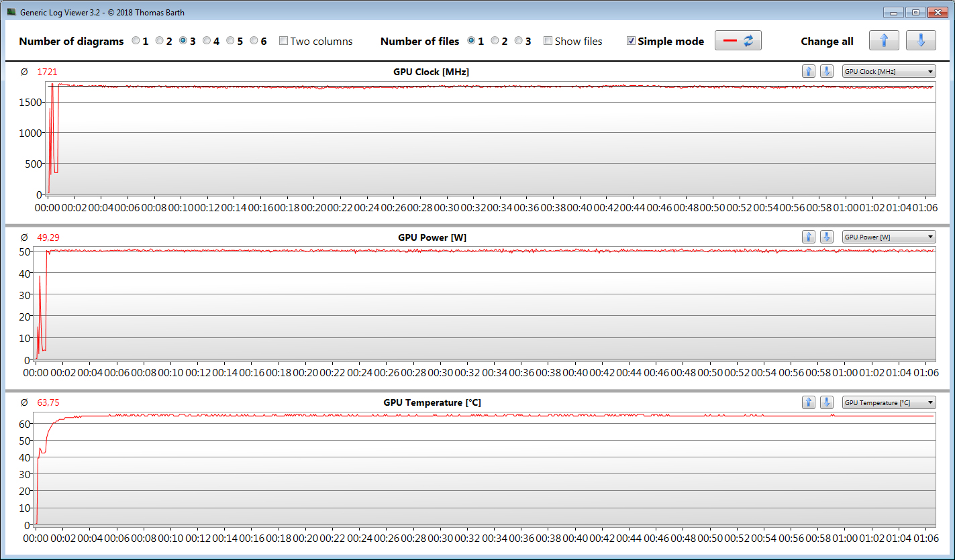
Task: Click the Change all up arrow button
Action: tap(884, 41)
